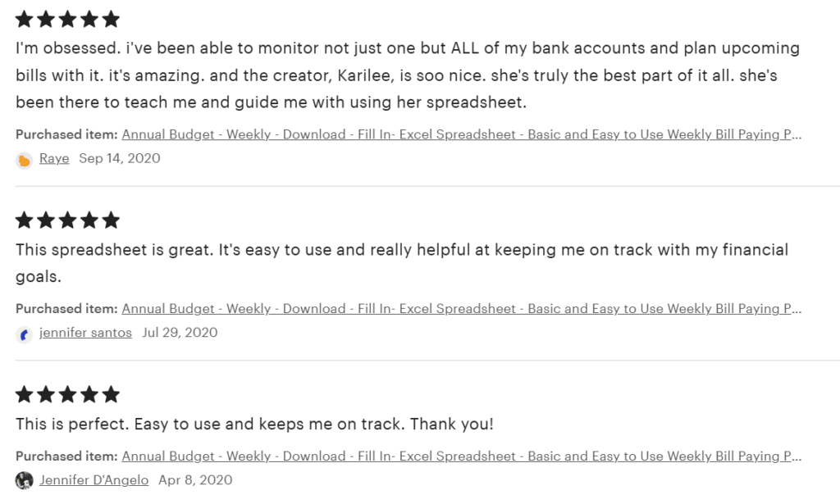Image resolution: width=840 pixels, height=504 pixels.
Task: Open purchased item link in Jennifer D'Angelo's review
Action: pyautogui.click(x=461, y=456)
